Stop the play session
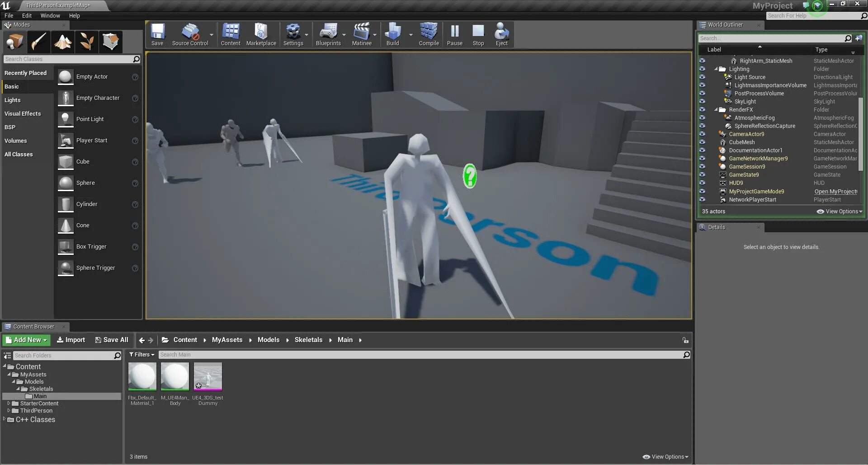The width and height of the screenshot is (868, 465). [478, 34]
